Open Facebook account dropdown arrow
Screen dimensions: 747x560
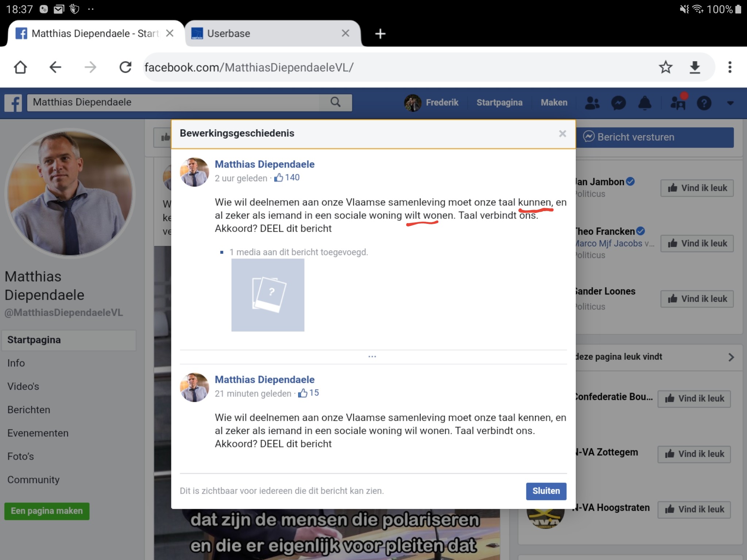point(730,103)
